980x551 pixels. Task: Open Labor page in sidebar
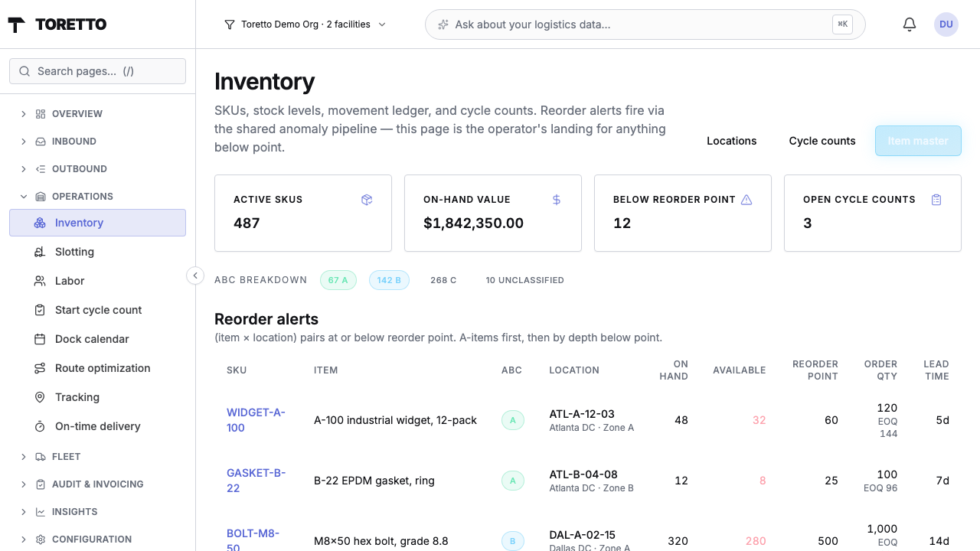point(97,281)
